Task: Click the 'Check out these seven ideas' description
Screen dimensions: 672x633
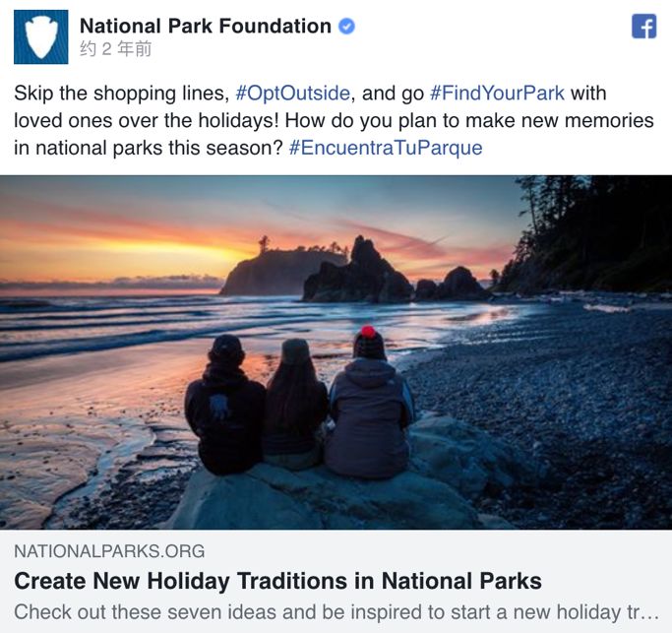Action: (335, 610)
